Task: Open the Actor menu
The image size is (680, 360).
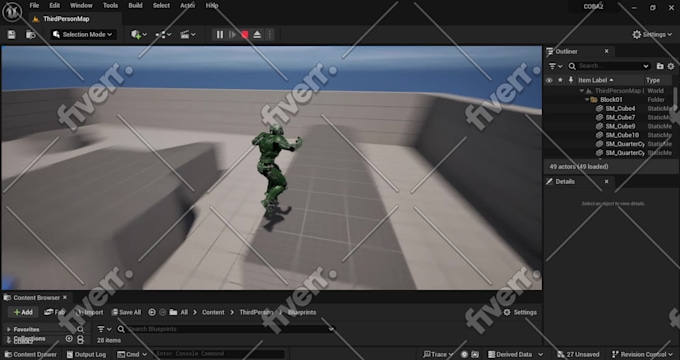Action: pyautogui.click(x=187, y=6)
